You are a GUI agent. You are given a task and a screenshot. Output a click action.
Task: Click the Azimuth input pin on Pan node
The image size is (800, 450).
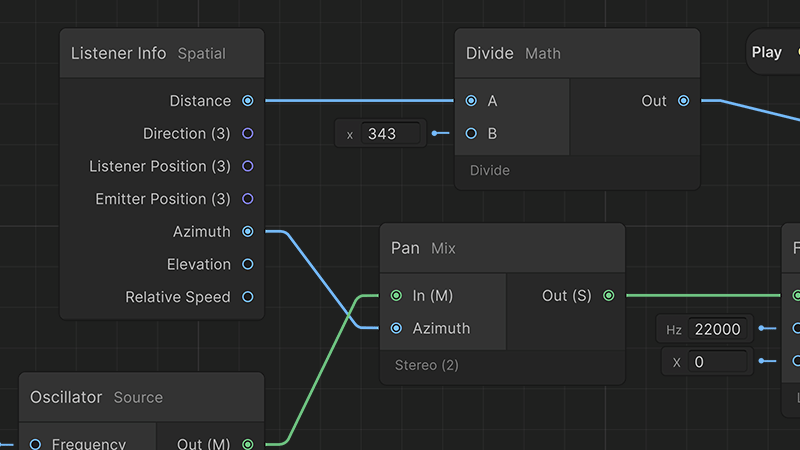pyautogui.click(x=396, y=328)
